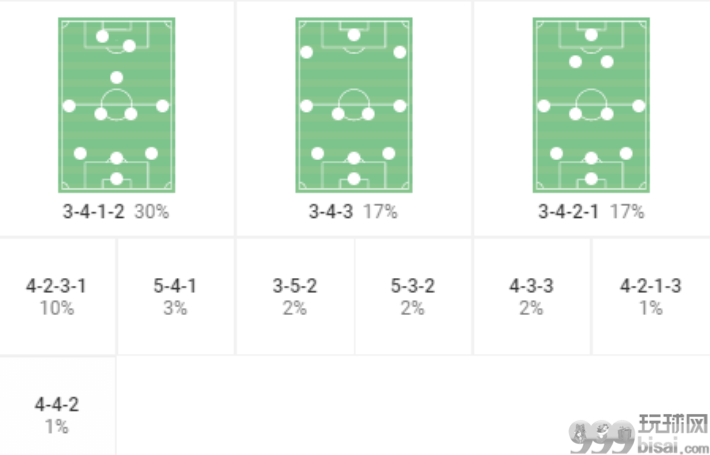Click the attacking midfielder dot in 3-4-1-2 pitch
This screenshot has height=455, width=710.
pyautogui.click(x=117, y=77)
